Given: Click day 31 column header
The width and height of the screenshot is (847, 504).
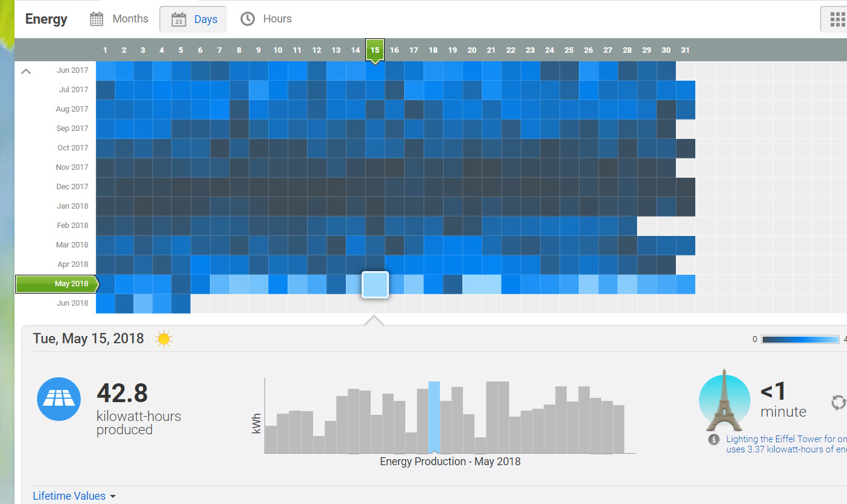Looking at the screenshot, I should (685, 50).
